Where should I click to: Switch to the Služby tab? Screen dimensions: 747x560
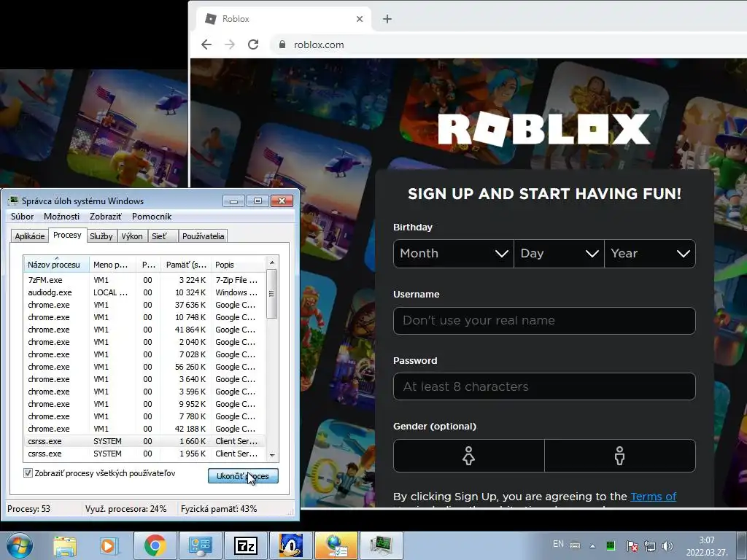pyautogui.click(x=101, y=236)
